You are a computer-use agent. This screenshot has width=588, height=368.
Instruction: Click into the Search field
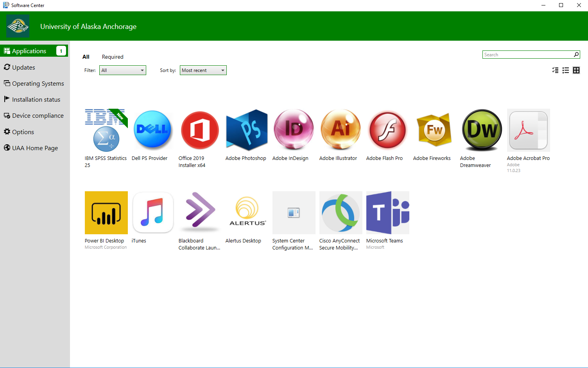527,55
